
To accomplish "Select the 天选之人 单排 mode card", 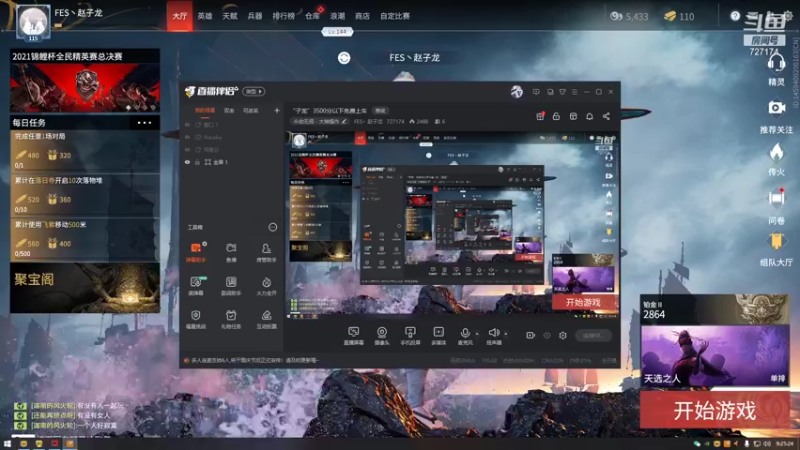I will click(x=715, y=356).
